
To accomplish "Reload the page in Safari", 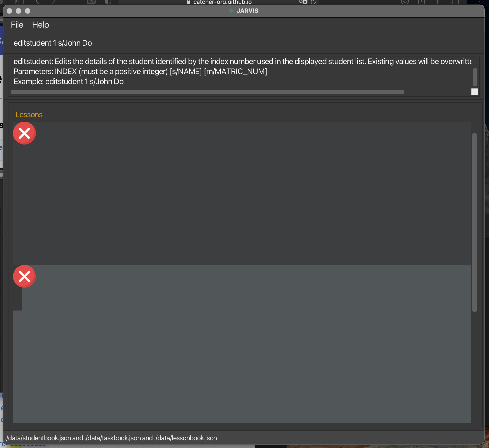I will (313, 2).
